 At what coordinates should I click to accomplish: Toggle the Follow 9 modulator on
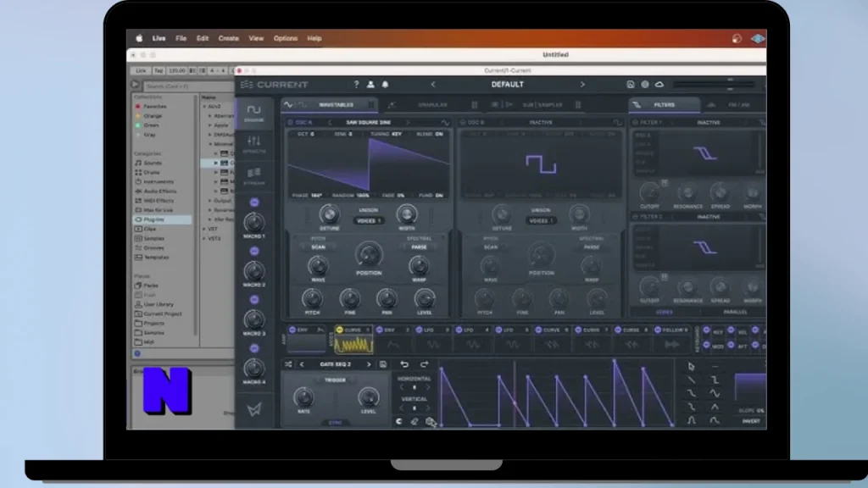(x=658, y=330)
